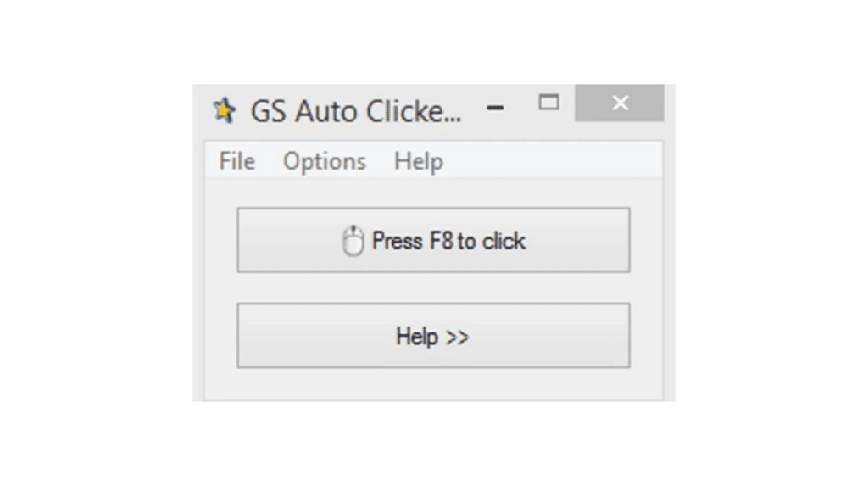
Task: Close the GS Auto Clicker window
Action: [x=620, y=103]
